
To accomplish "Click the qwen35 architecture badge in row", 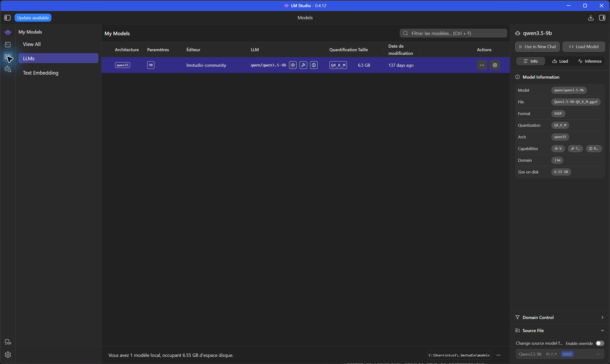I will (x=122, y=65).
